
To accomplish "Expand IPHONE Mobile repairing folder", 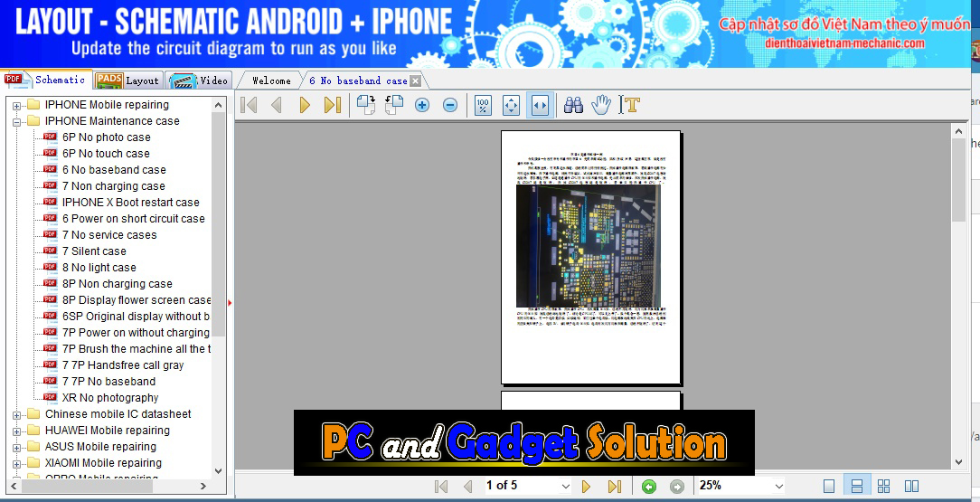I will [16, 105].
